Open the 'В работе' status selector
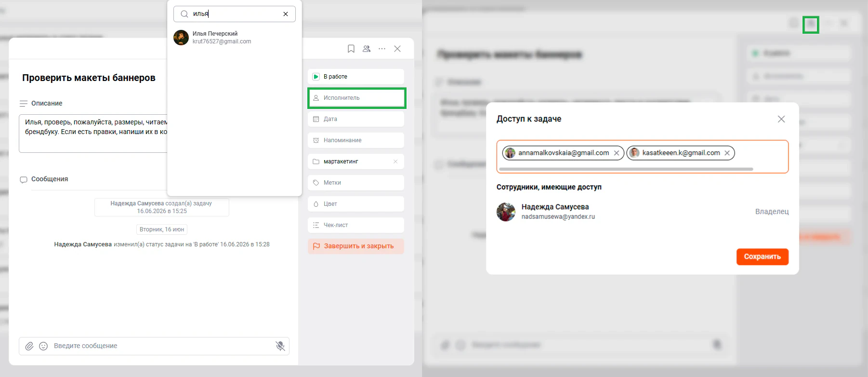This screenshot has height=377, width=868. [356, 77]
